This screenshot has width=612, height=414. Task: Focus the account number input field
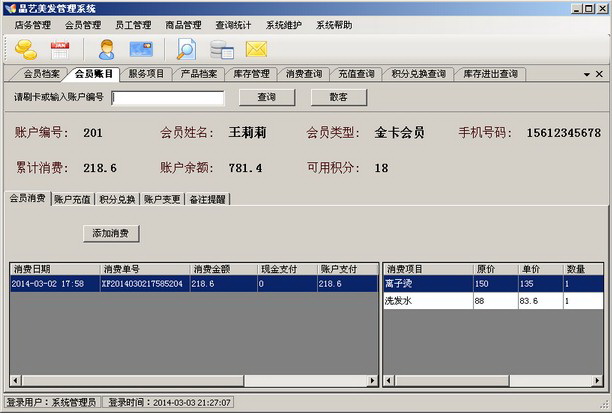[168, 98]
